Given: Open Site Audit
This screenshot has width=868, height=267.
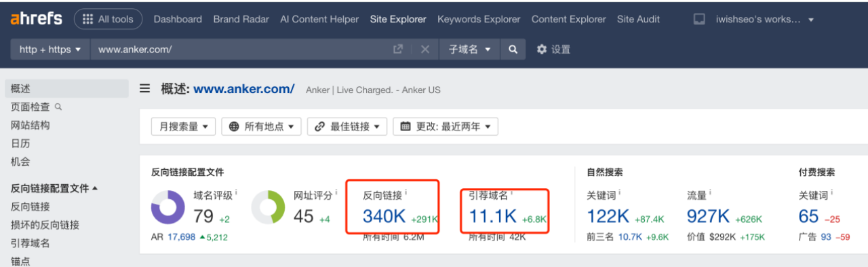Looking at the screenshot, I should 638,19.
